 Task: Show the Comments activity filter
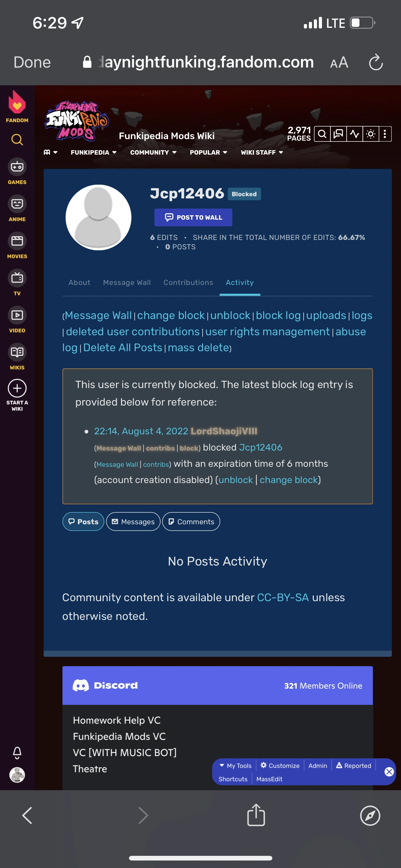tap(191, 521)
